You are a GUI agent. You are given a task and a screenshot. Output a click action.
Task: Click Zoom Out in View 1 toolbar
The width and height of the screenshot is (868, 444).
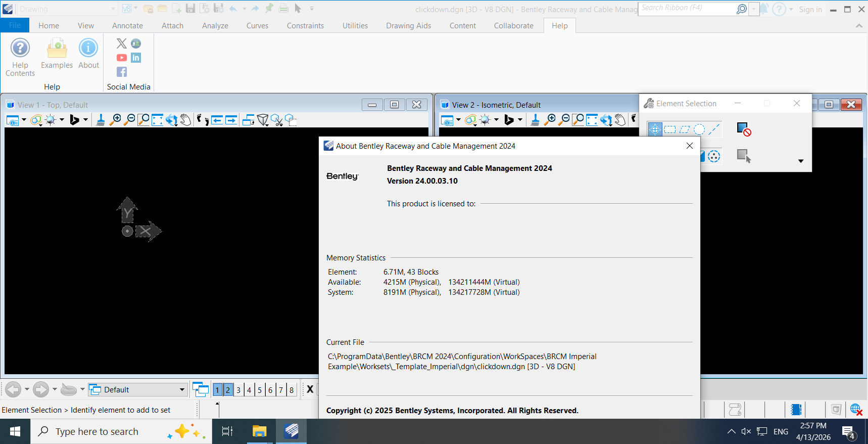(130, 120)
